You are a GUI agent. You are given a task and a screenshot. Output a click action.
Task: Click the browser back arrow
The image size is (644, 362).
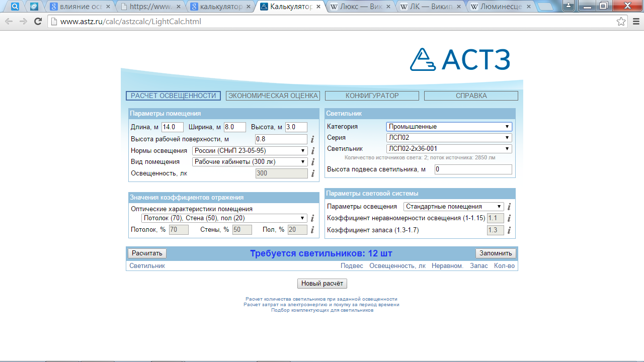(x=9, y=22)
